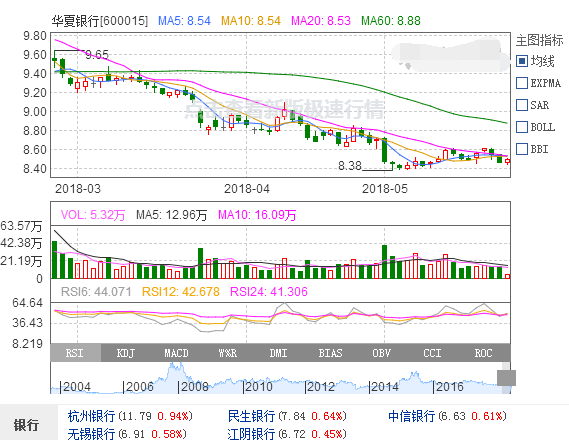The width and height of the screenshot is (569, 440).
Task: Click the 2008 marker on the history timeline
Action: coord(193,387)
